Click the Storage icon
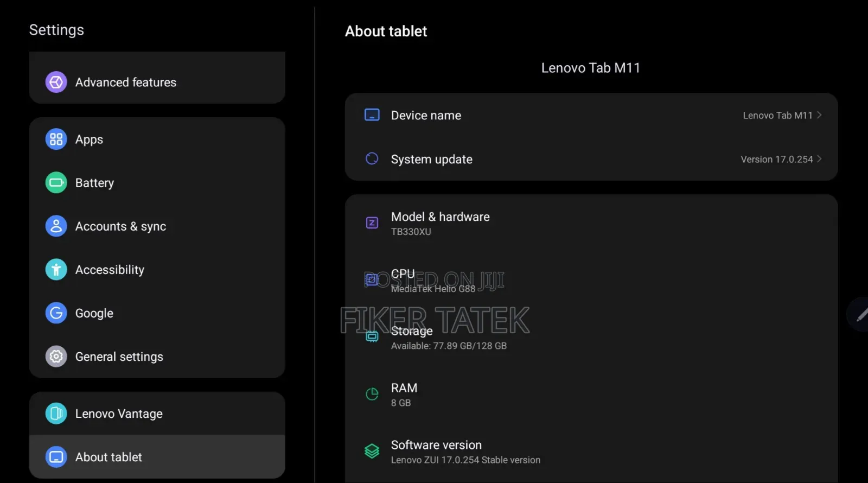 (372, 336)
